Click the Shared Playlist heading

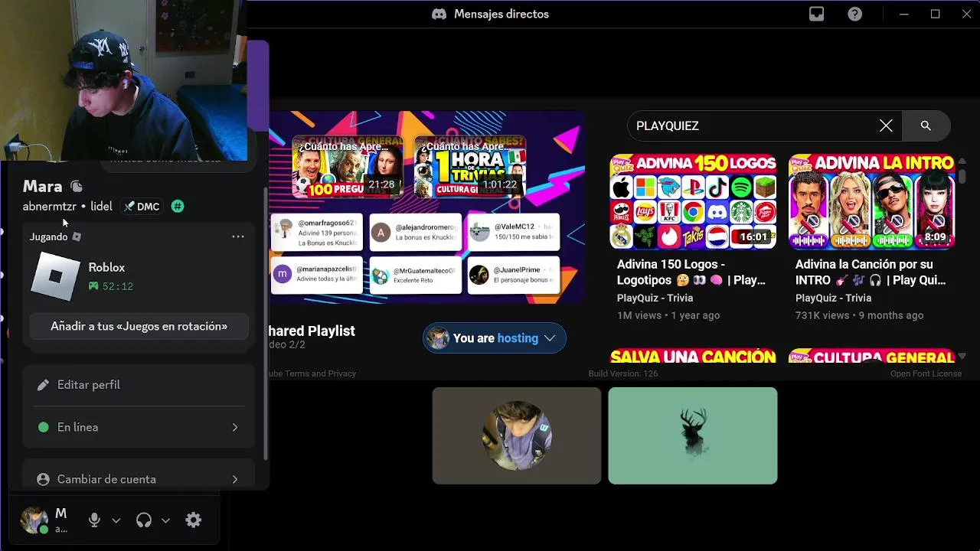point(311,331)
